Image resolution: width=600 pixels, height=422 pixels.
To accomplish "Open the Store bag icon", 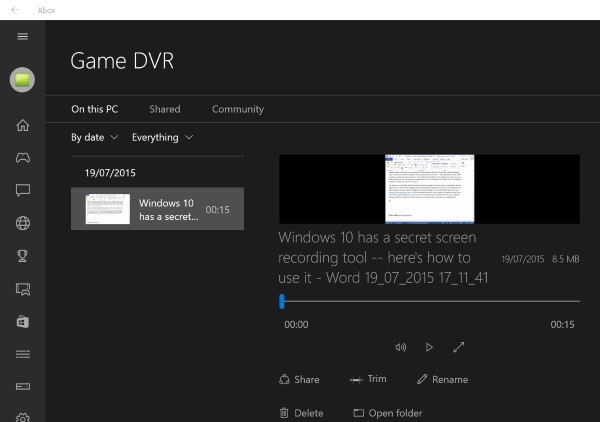I will [23, 321].
